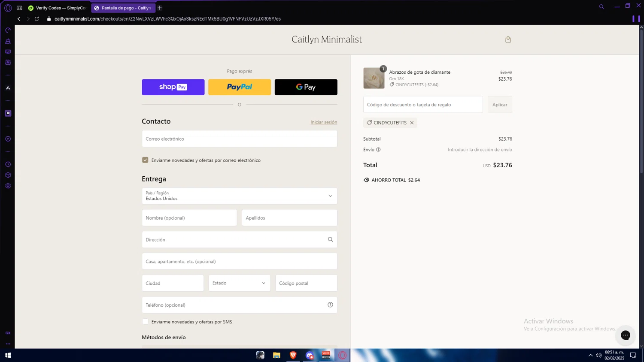644x362 pixels.
Task: Click the page vertical scrollbar
Action: (641, 101)
